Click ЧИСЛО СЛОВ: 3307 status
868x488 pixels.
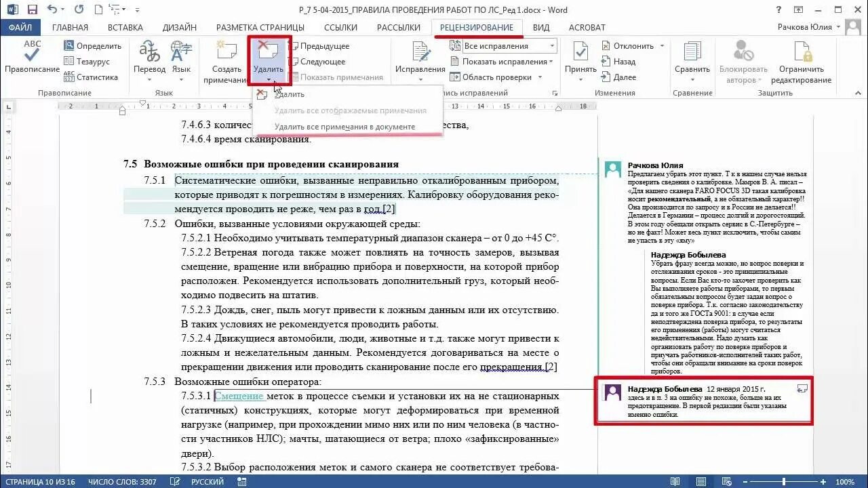[121, 482]
